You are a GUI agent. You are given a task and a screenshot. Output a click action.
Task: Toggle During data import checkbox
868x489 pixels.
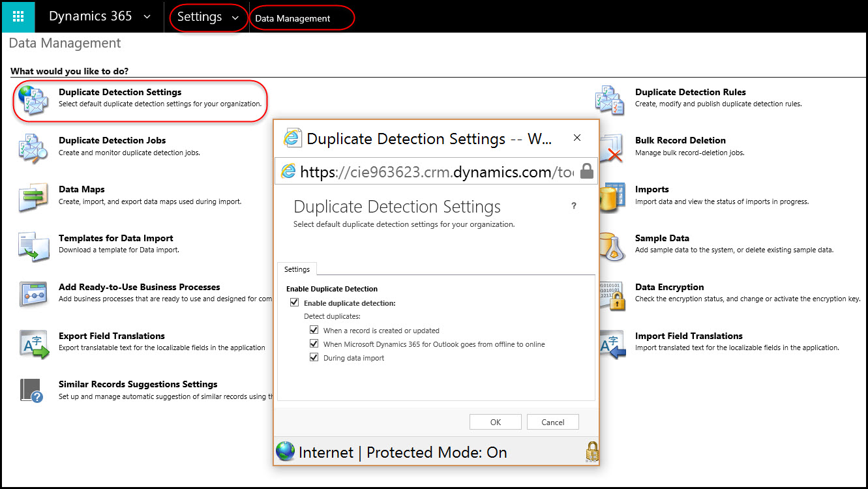pyautogui.click(x=314, y=357)
